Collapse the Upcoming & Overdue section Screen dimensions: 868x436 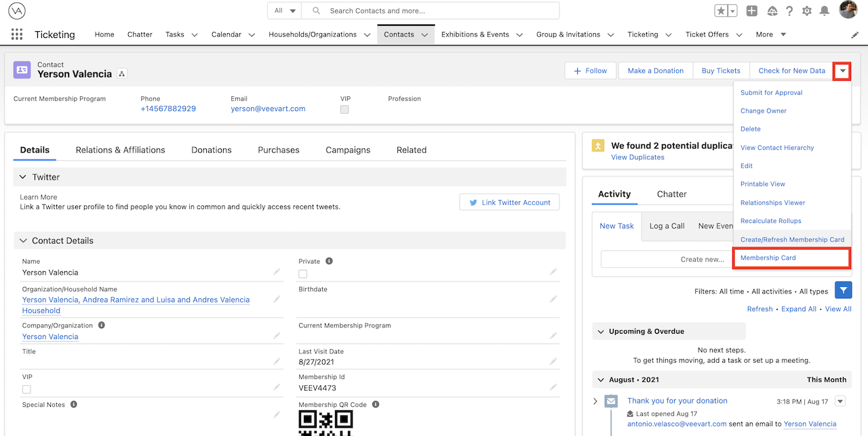601,332
